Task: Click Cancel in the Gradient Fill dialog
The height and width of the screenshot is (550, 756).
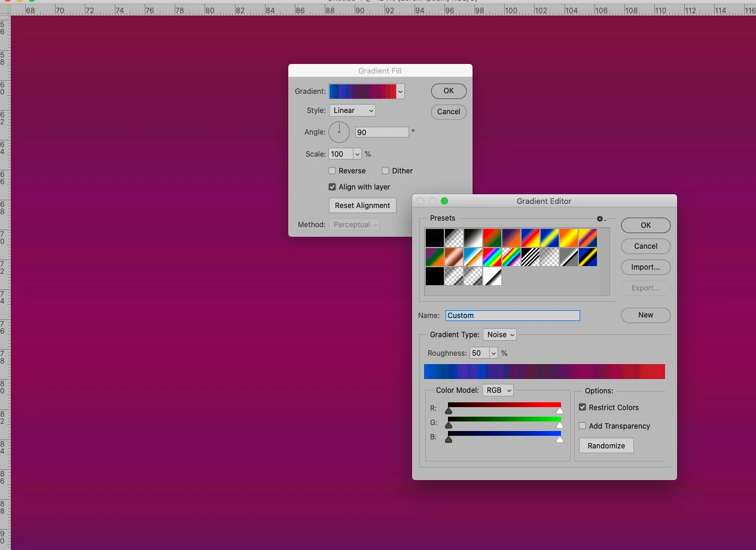Action: [x=449, y=112]
